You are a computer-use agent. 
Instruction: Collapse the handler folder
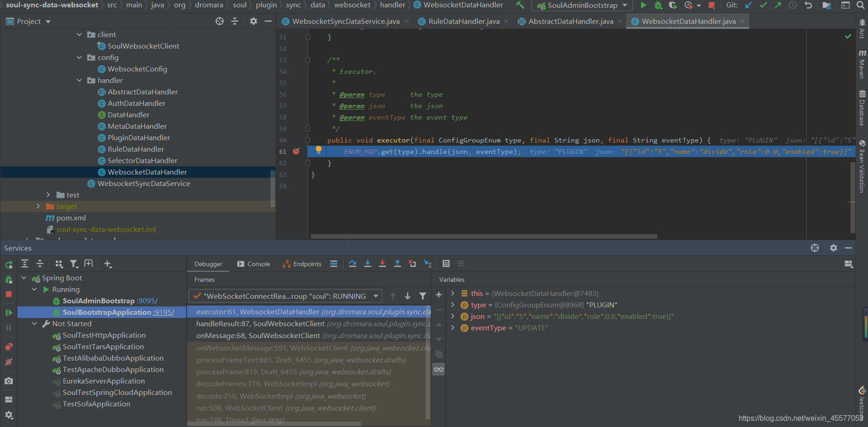[79, 80]
